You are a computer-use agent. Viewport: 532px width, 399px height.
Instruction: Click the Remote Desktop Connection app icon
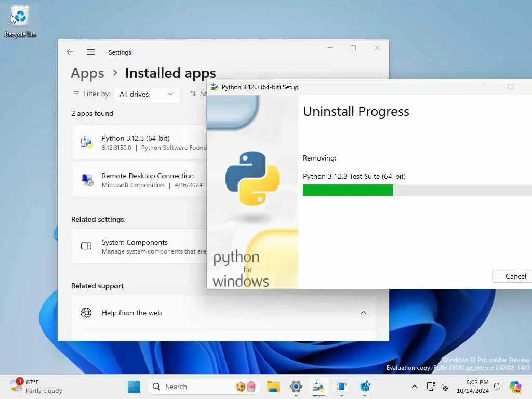click(x=87, y=179)
